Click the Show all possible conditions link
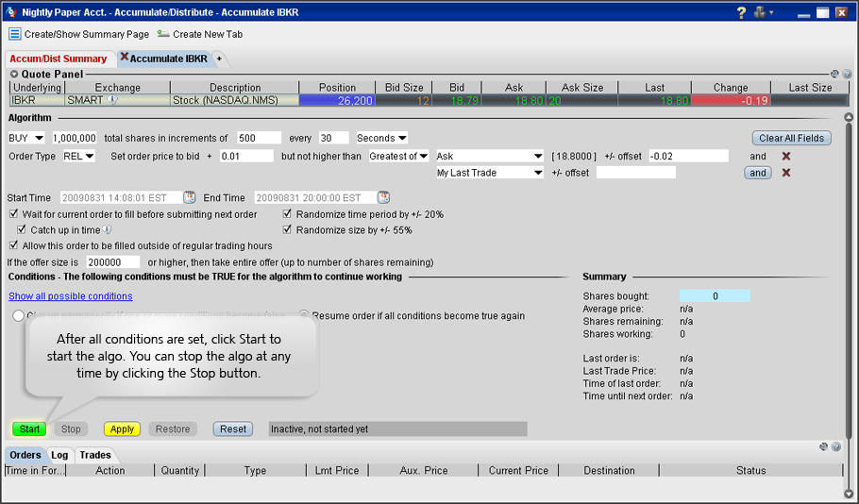Image resolution: width=859 pixels, height=504 pixels. (x=70, y=296)
